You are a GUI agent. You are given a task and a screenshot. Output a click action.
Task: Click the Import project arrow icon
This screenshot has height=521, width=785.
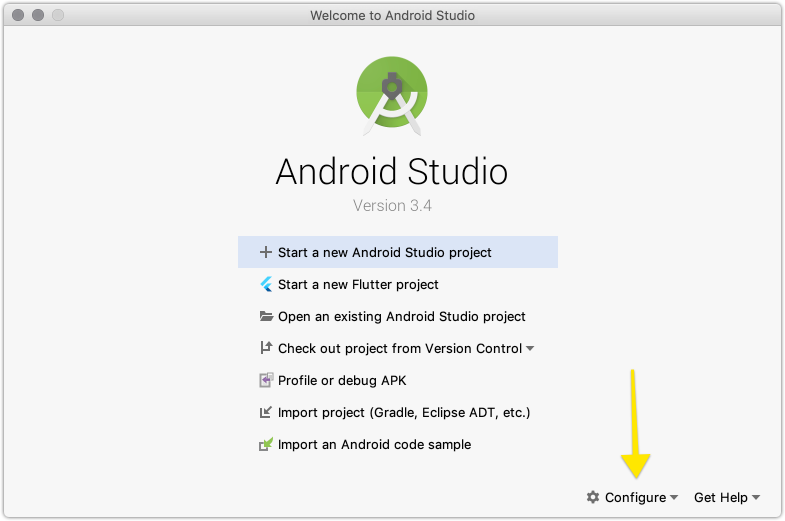[x=266, y=412]
